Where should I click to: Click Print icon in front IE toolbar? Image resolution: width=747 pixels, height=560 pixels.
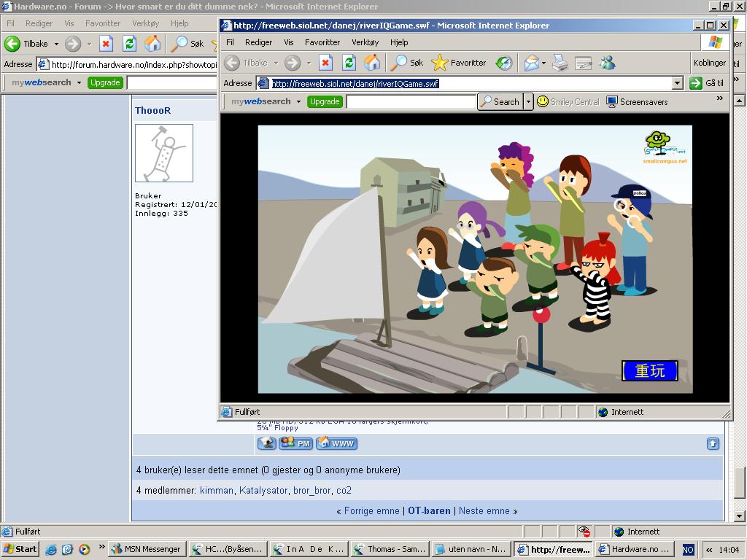[560, 63]
